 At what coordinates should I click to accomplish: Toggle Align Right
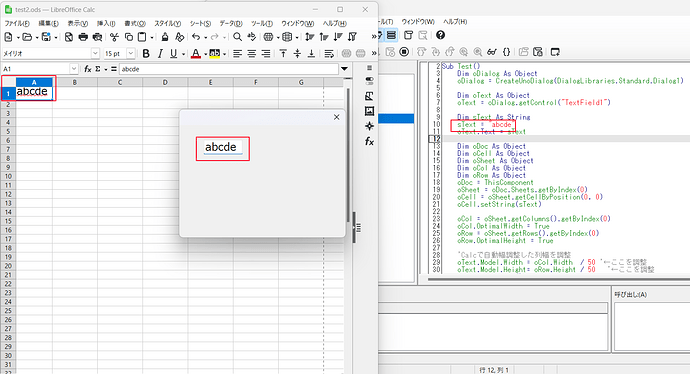point(266,54)
